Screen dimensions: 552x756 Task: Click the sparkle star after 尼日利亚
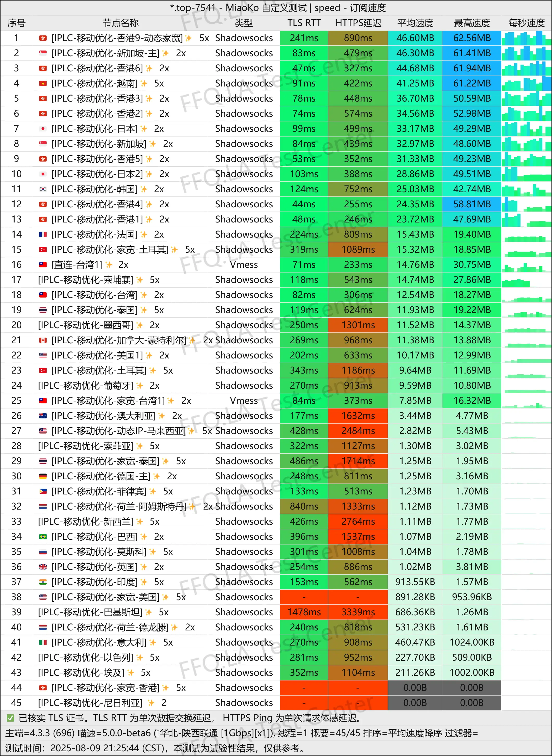tap(151, 703)
